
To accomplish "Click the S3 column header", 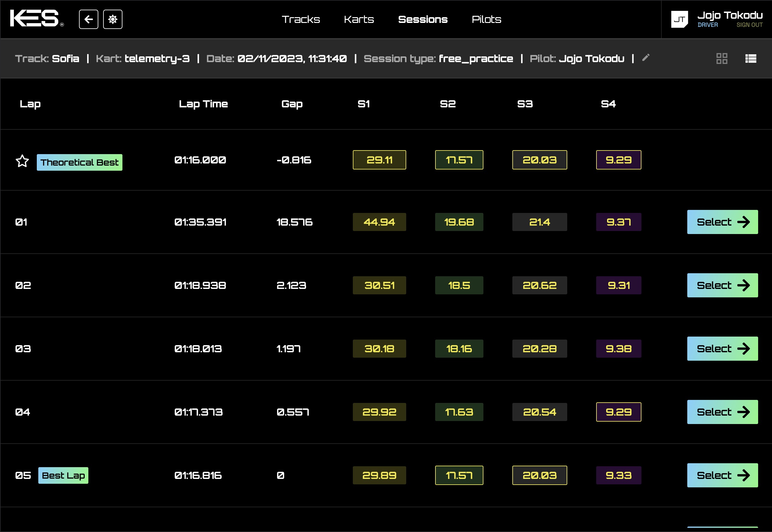I will tap(525, 104).
